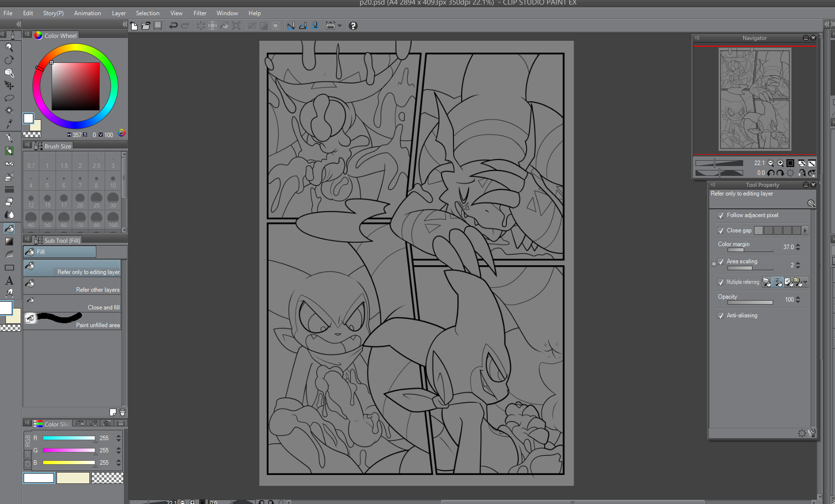The image size is (835, 504).
Task: Select the Move layer tool
Action: click(x=9, y=85)
